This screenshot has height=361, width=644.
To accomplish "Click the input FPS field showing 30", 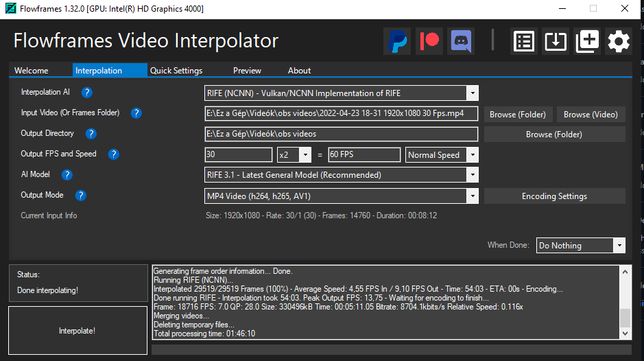I will pyautogui.click(x=238, y=154).
